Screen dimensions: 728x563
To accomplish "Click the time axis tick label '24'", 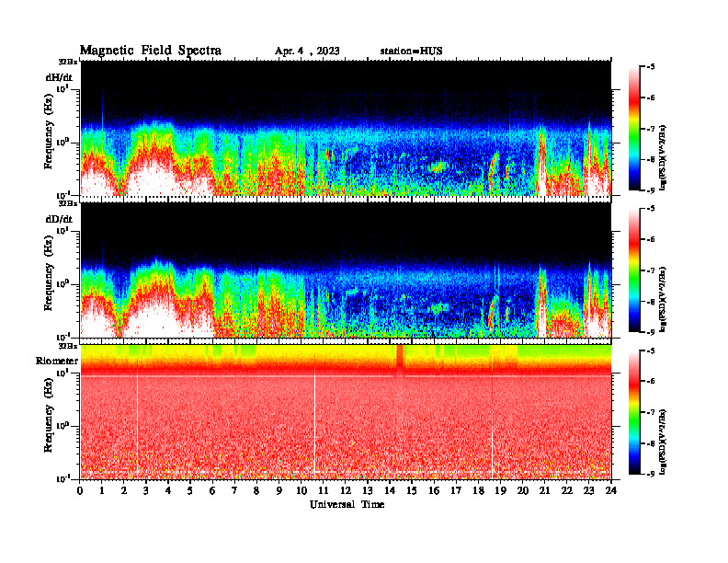I will tap(611, 491).
